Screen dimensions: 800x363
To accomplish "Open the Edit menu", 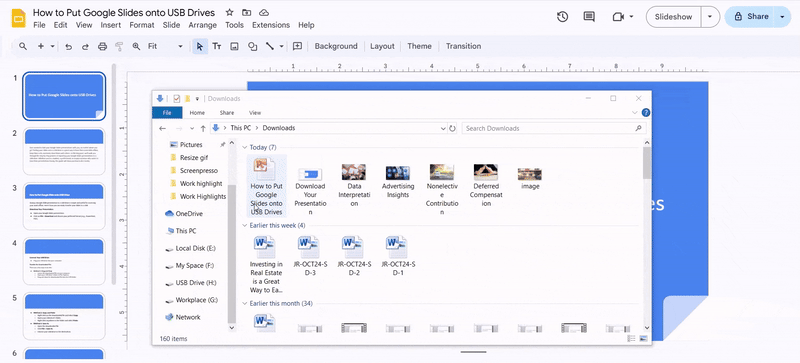I will 60,25.
